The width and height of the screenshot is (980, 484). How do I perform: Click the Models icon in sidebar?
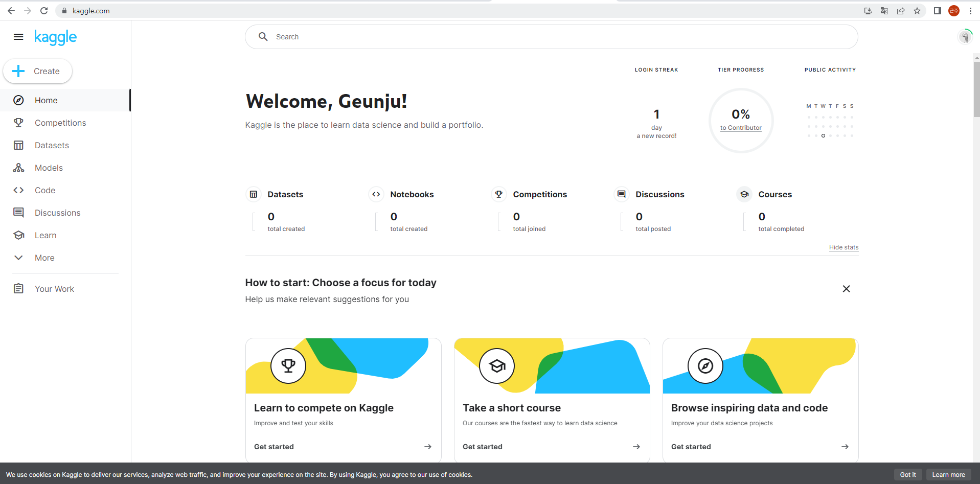click(x=18, y=168)
